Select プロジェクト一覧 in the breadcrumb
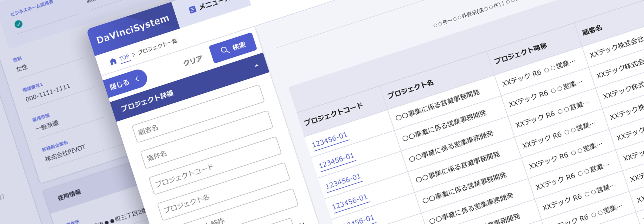The width and height of the screenshot is (644, 224). [157, 46]
